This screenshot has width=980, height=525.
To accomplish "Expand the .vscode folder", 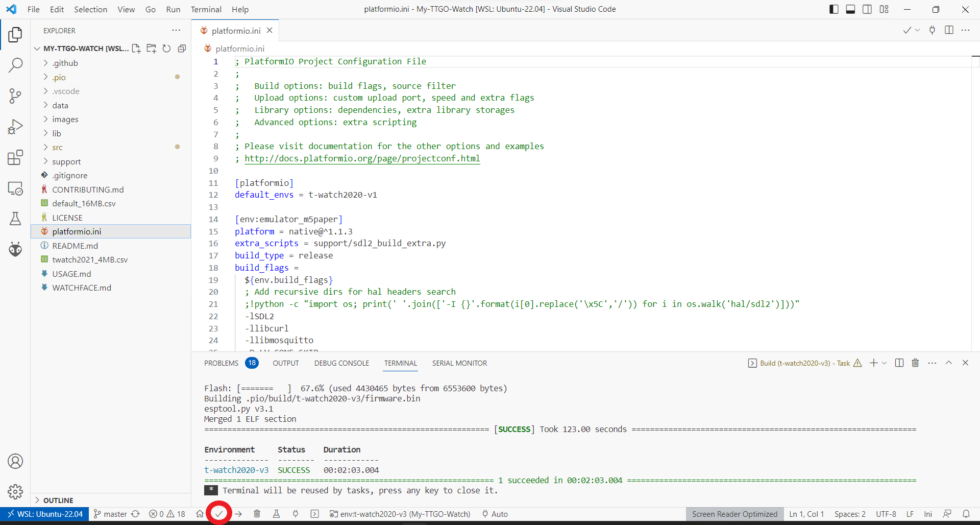I will [110, 91].
